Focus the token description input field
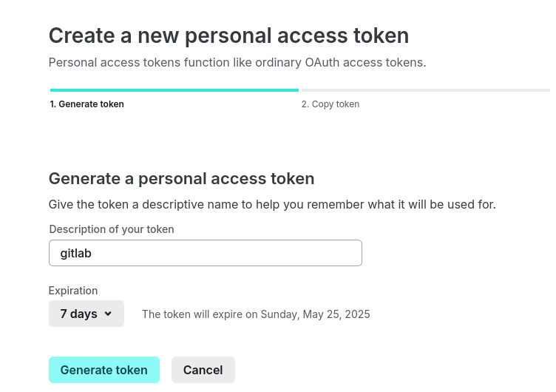Image resolution: width=556 pixels, height=392 pixels. (205, 253)
